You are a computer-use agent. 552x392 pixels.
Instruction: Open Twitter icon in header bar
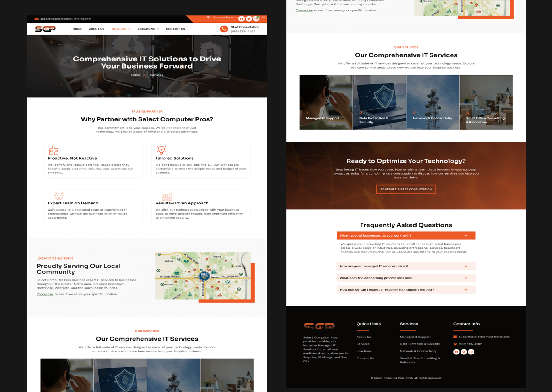[249, 19]
